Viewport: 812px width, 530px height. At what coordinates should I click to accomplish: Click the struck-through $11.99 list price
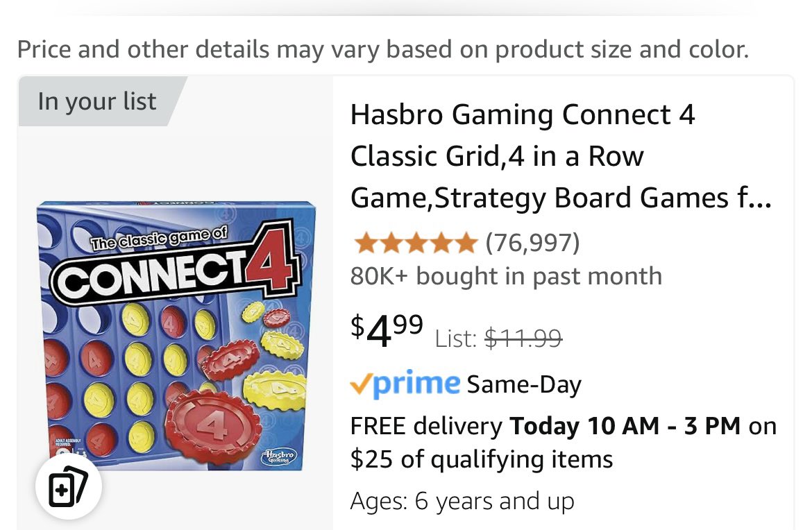pos(523,339)
